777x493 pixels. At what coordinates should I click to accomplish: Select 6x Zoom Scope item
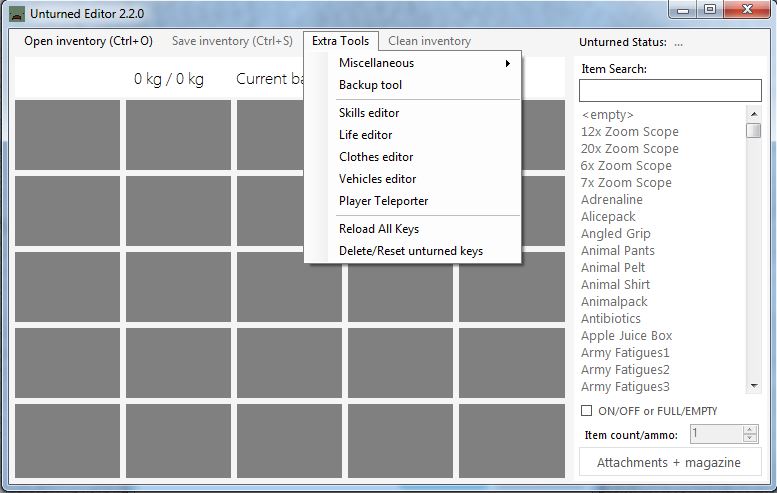[x=626, y=165]
